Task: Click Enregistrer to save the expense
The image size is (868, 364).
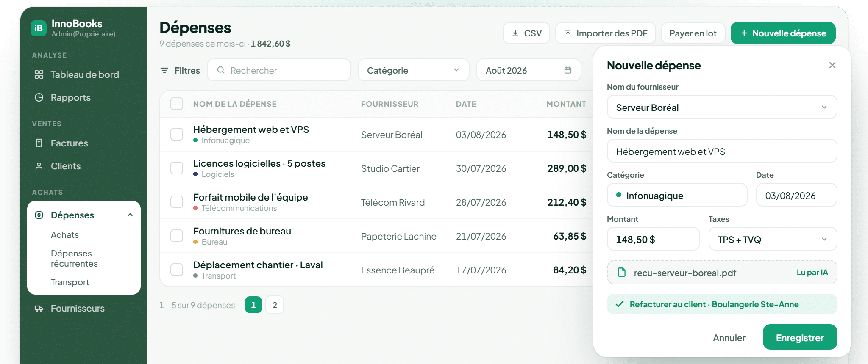Action: pos(800,337)
